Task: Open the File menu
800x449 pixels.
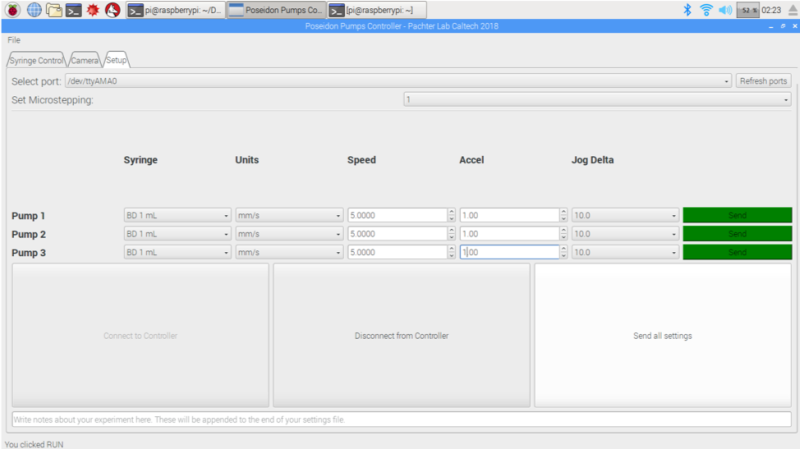Action: pos(14,40)
